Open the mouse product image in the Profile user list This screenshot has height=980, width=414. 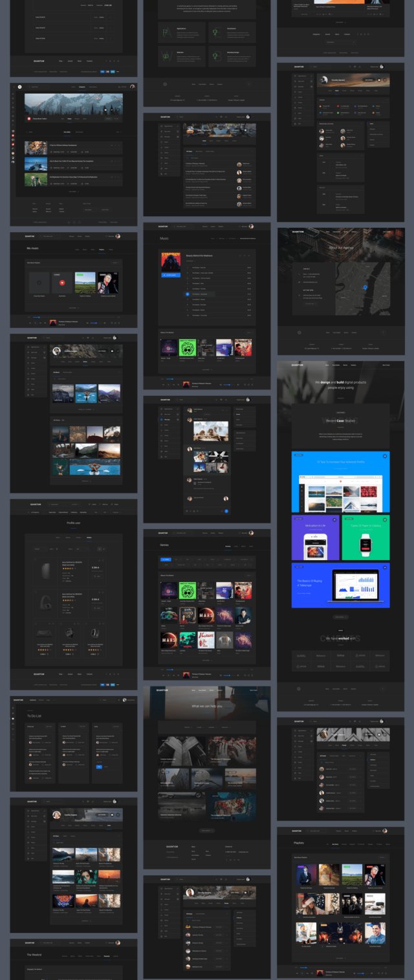point(46,572)
